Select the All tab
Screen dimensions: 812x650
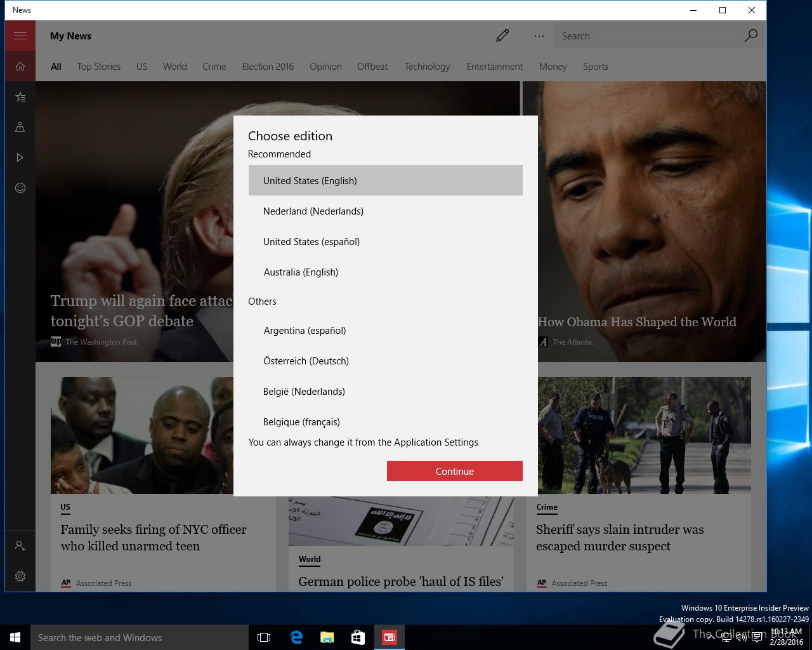(56, 67)
